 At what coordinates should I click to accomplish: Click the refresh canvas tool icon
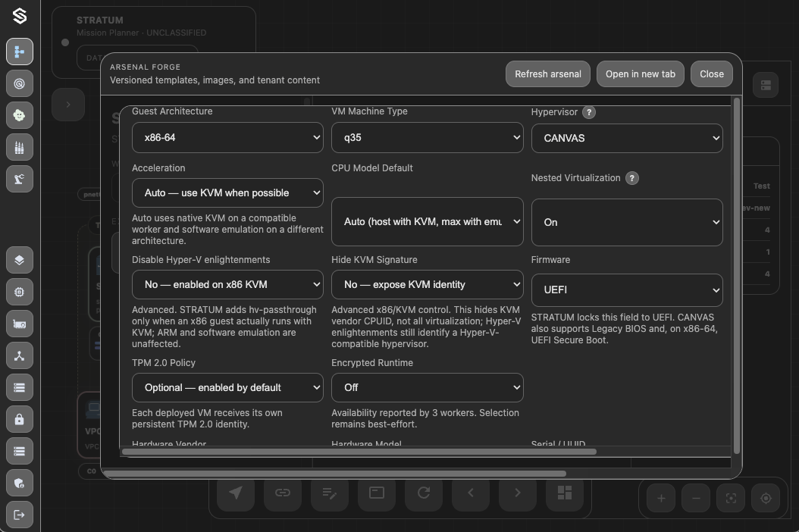(424, 493)
